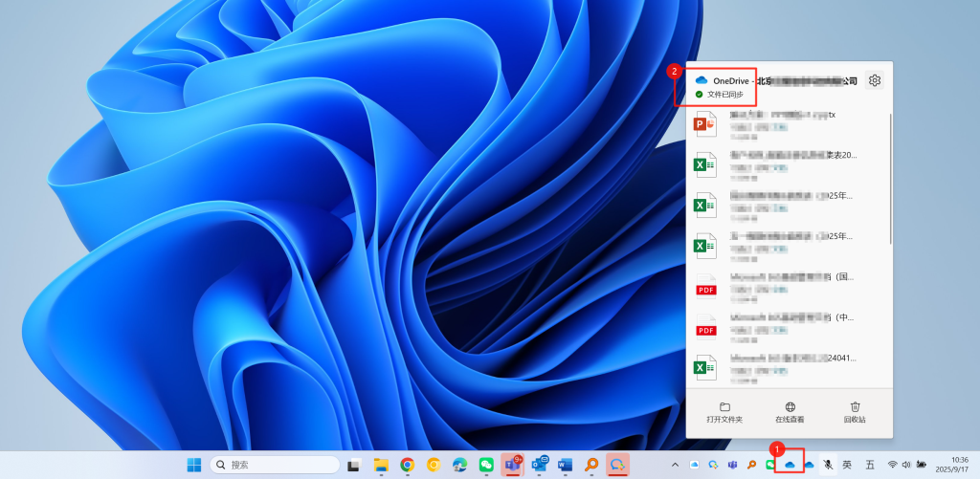Click the Windows Start button
Screen dimensions: 980x479
coord(194,465)
